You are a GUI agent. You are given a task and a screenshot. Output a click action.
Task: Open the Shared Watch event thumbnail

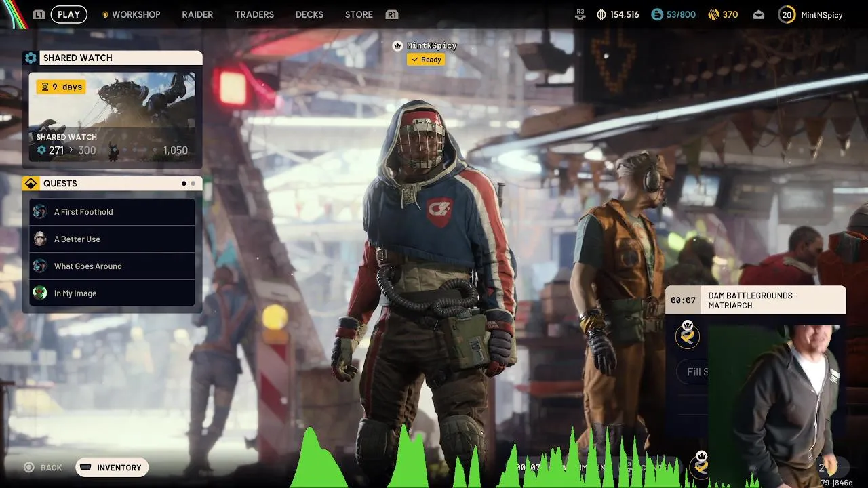pos(112,117)
